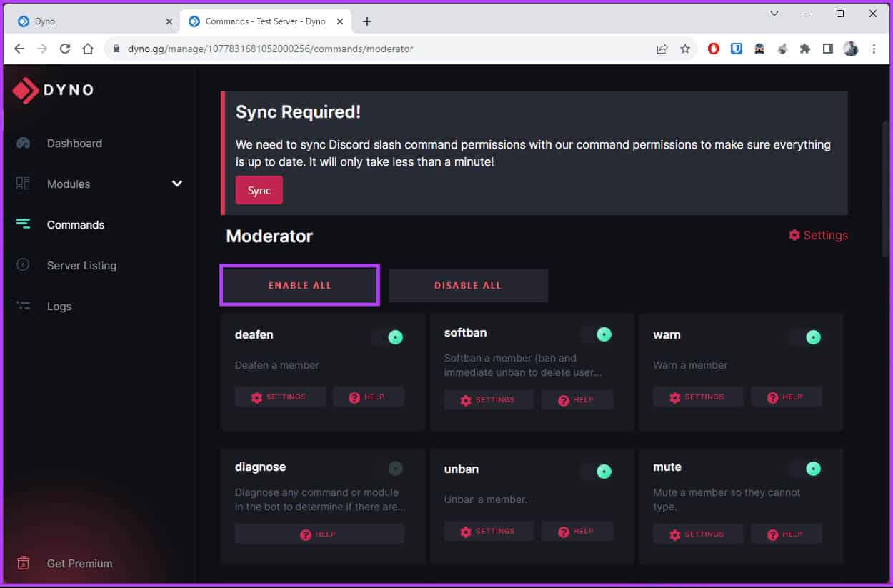The width and height of the screenshot is (893, 588).
Task: Open a new browser tab
Action: coord(367,21)
